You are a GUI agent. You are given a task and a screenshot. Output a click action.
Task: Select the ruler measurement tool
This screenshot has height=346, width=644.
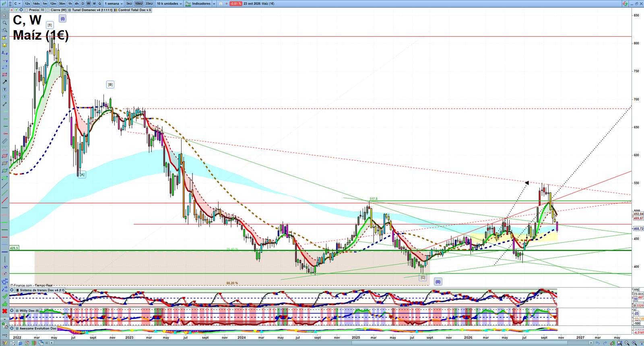point(4,141)
